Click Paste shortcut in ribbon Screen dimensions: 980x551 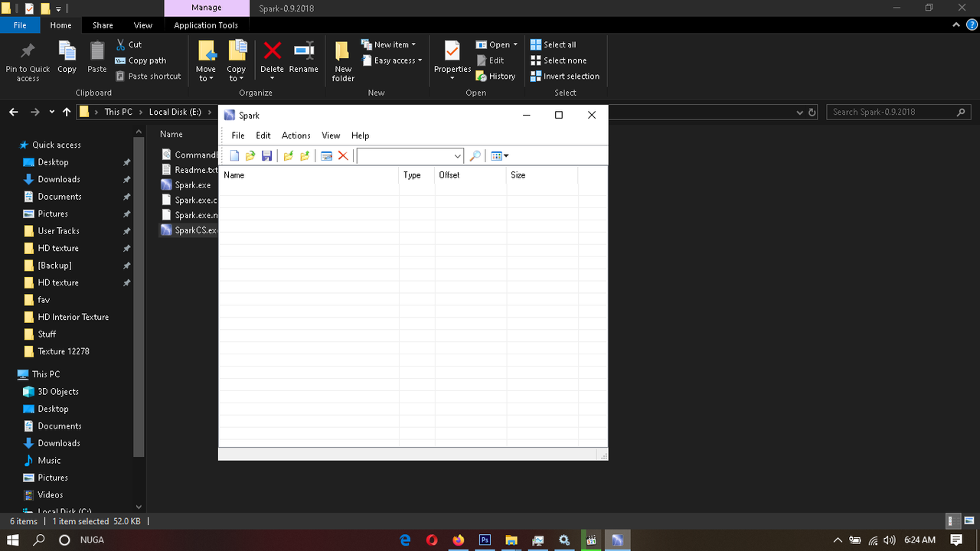(149, 77)
